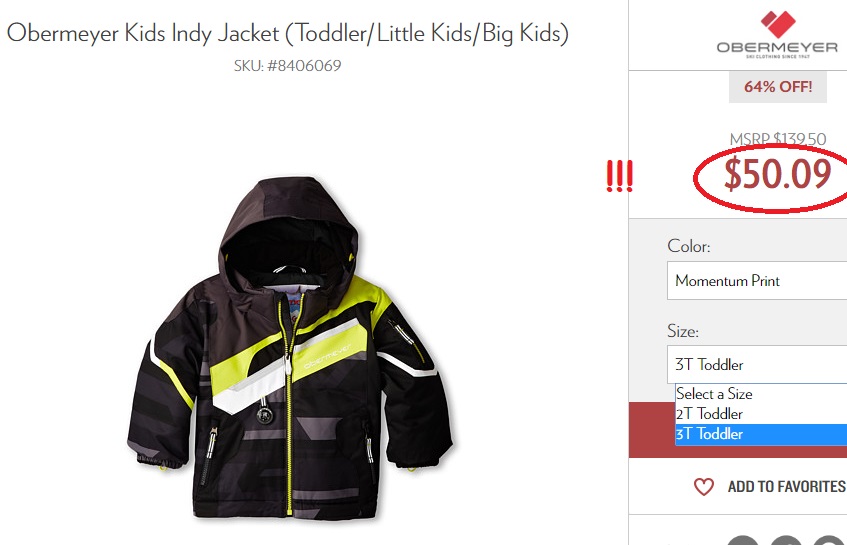847x545 pixels.
Task: Click the red add-to-cart bar behind dropdown
Action: (652, 430)
